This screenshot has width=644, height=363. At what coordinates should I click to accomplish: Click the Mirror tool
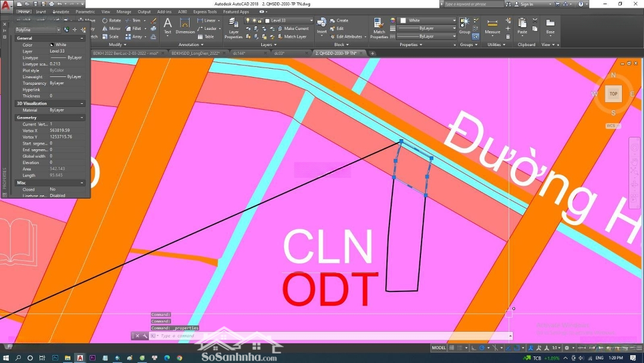(111, 28)
